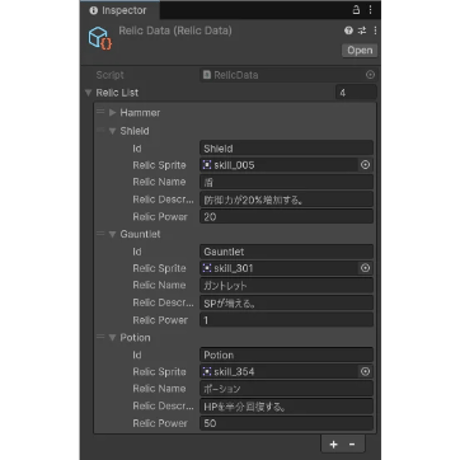460x460 pixels.
Task: Open the Relic Data preset settings icon
Action: point(362,31)
